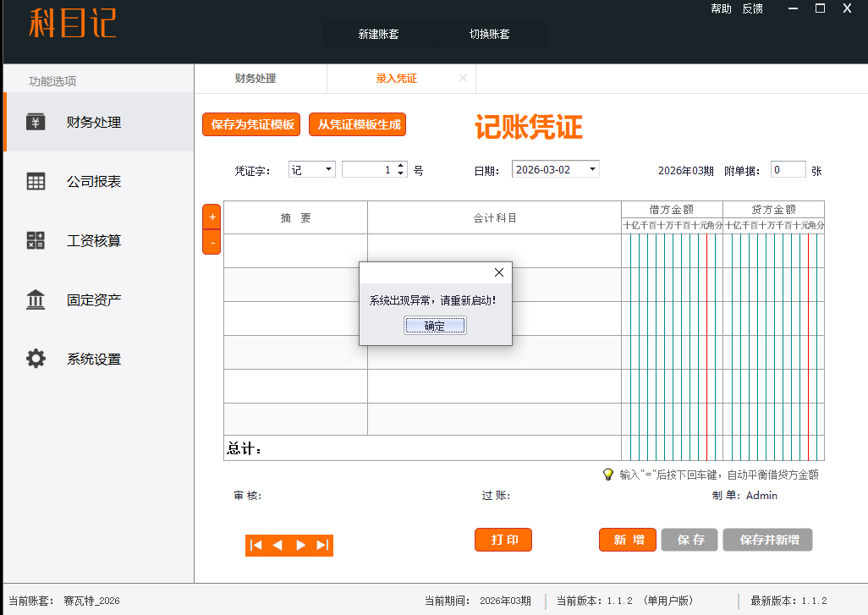Jump to first voucher navigation arrow

(x=256, y=546)
